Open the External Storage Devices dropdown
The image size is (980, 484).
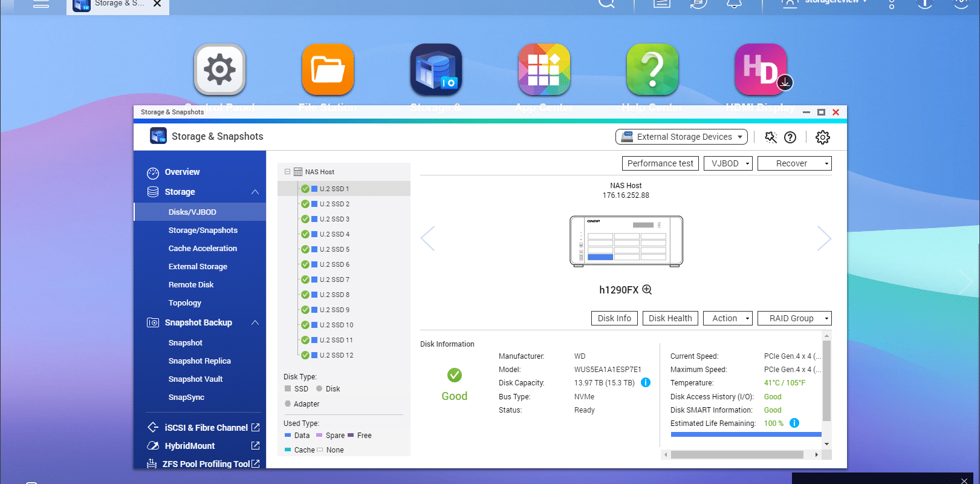pyautogui.click(x=681, y=137)
